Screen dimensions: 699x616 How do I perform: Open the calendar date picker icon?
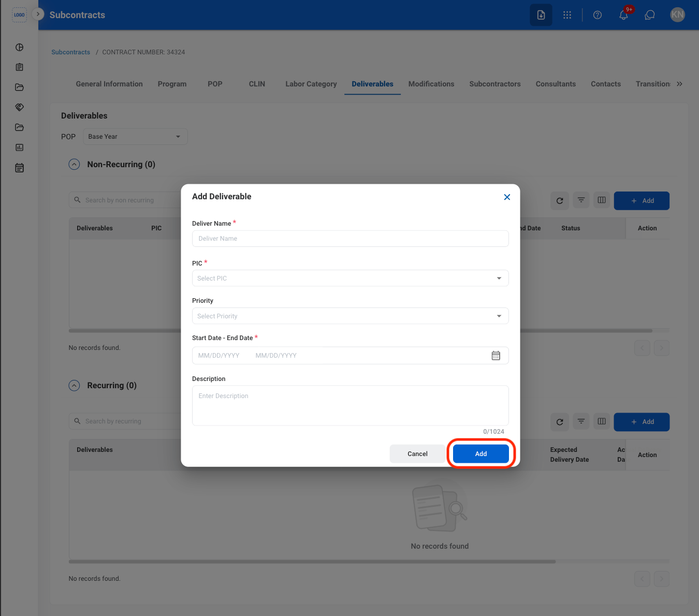click(496, 356)
